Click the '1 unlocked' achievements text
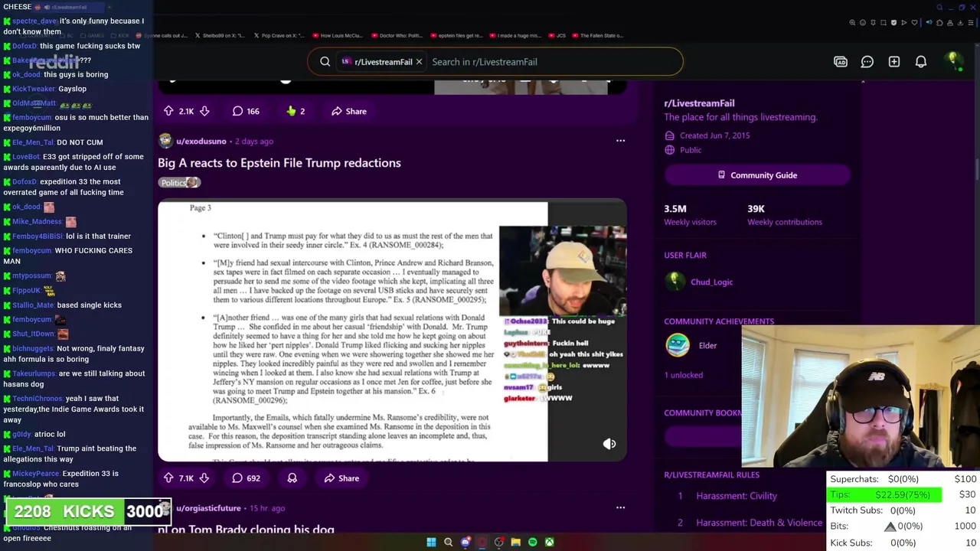Viewport: 980px width, 551px height. [683, 375]
